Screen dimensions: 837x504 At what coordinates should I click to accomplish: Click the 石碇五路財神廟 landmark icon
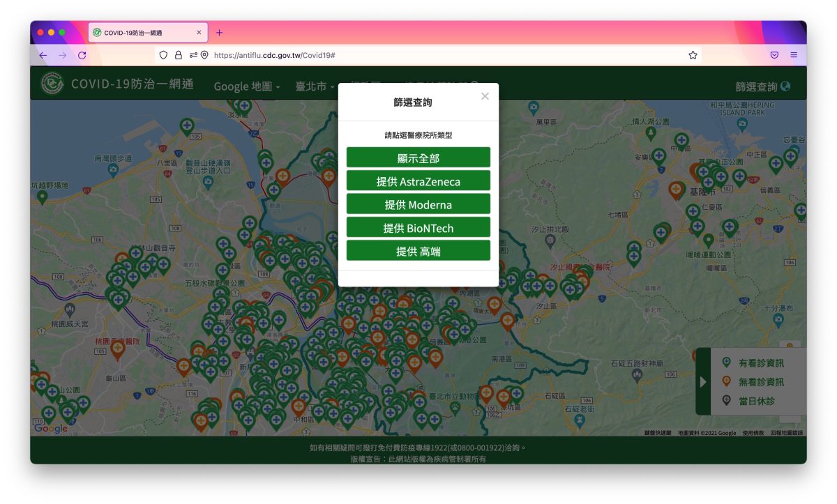[636, 374]
